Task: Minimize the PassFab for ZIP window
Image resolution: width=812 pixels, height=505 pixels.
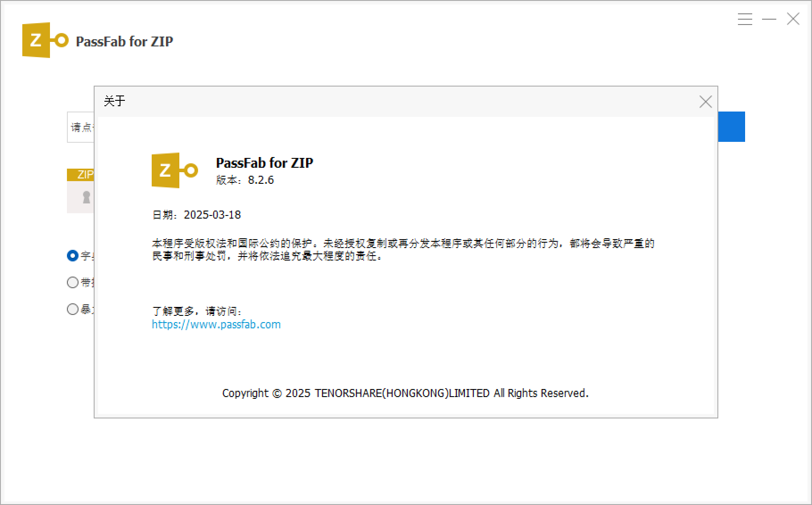Action: pyautogui.click(x=769, y=19)
